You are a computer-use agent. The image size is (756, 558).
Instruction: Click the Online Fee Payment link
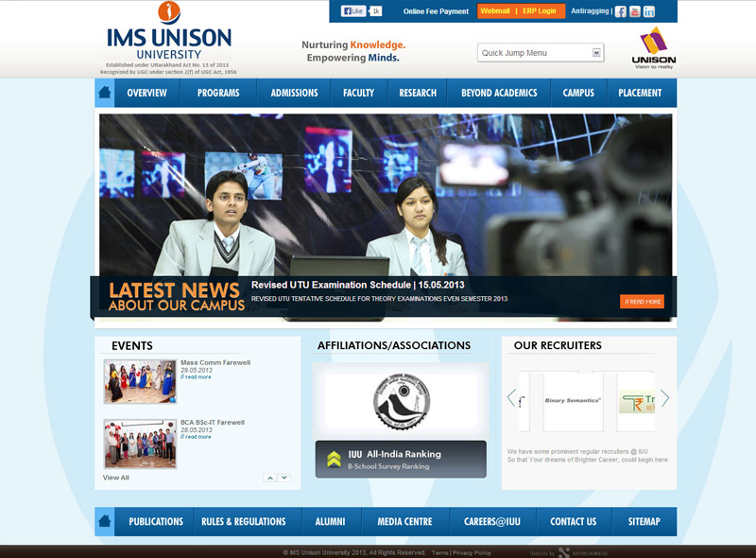pos(436,11)
